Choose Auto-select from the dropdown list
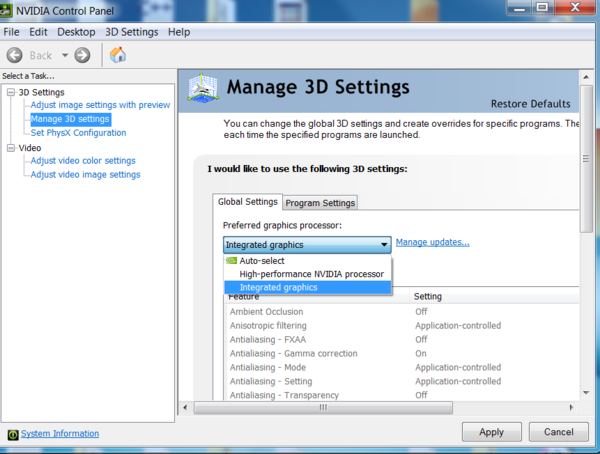Screen dimensions: 600x454 (x=308, y=261)
